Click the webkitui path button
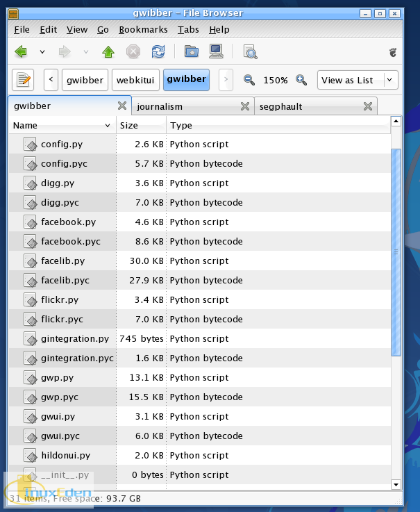 [135, 80]
